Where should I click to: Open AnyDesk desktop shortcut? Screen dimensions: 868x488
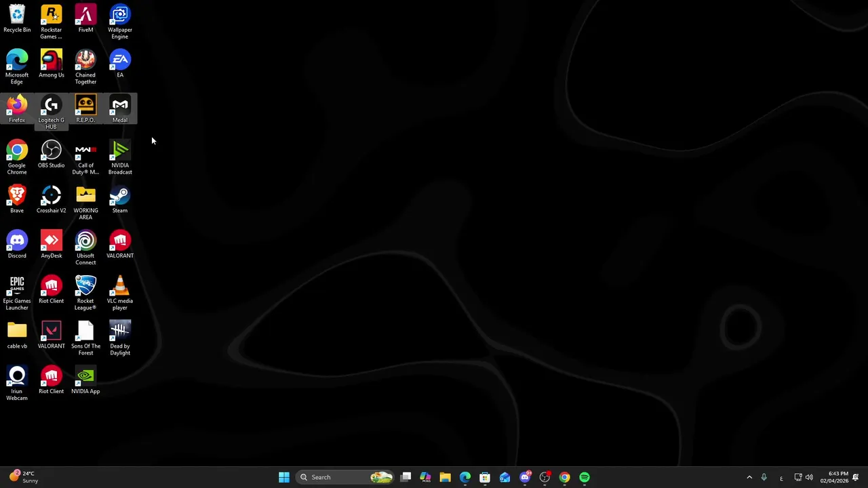[51, 245]
